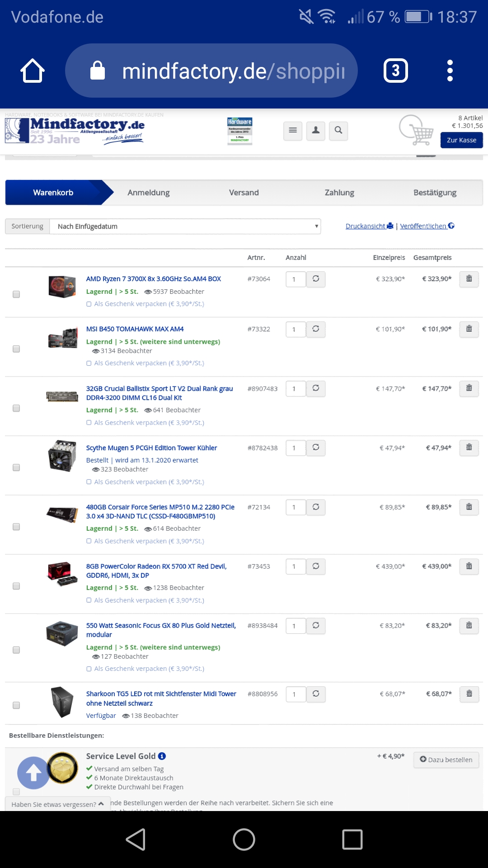488x868 pixels.
Task: Tap the Android back navigation button
Action: [x=136, y=840]
